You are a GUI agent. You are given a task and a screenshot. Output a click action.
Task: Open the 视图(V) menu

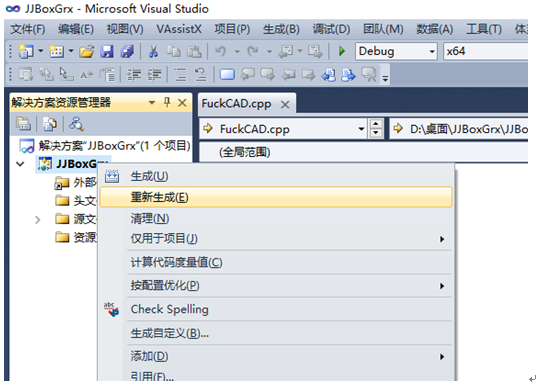pyautogui.click(x=125, y=29)
